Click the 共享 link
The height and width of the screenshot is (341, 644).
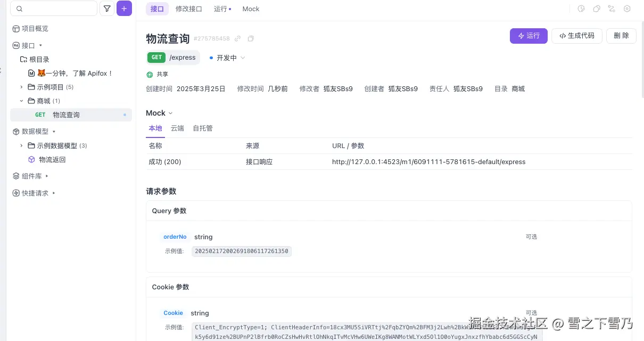(x=162, y=74)
